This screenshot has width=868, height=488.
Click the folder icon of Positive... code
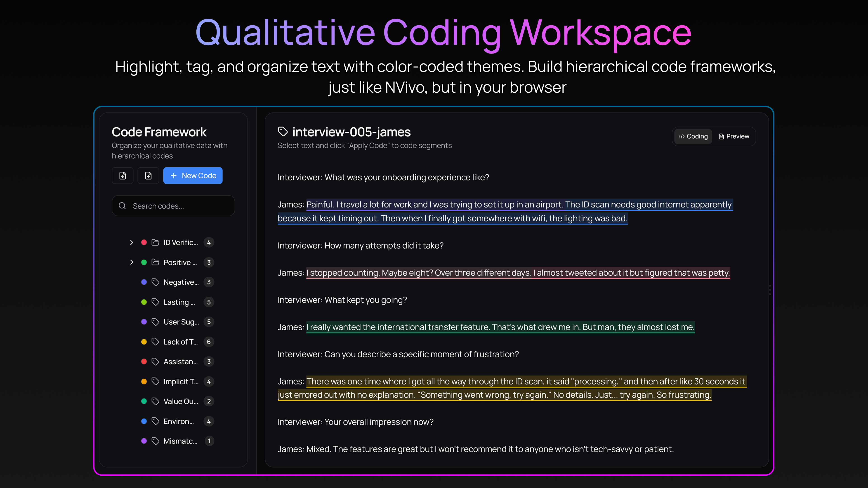point(155,262)
